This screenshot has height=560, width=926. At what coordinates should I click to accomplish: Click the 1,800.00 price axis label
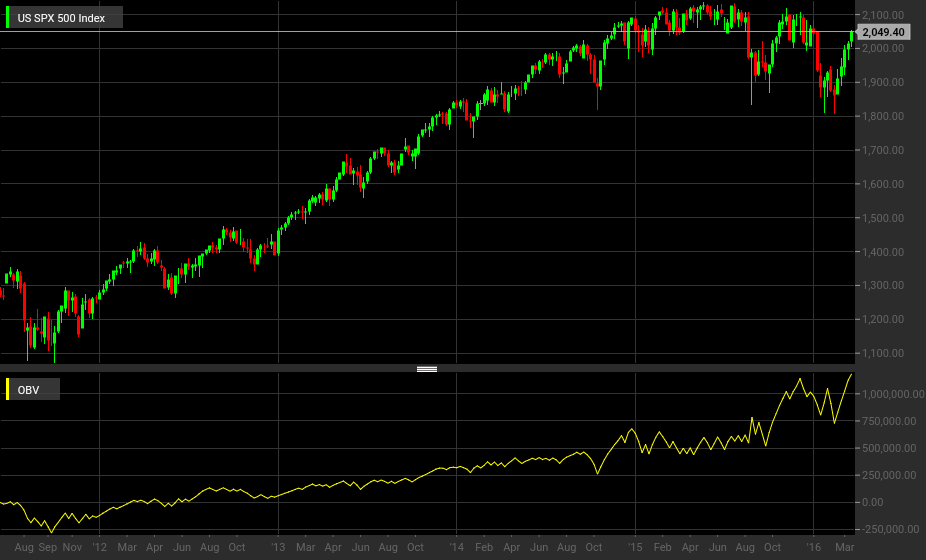coord(883,116)
